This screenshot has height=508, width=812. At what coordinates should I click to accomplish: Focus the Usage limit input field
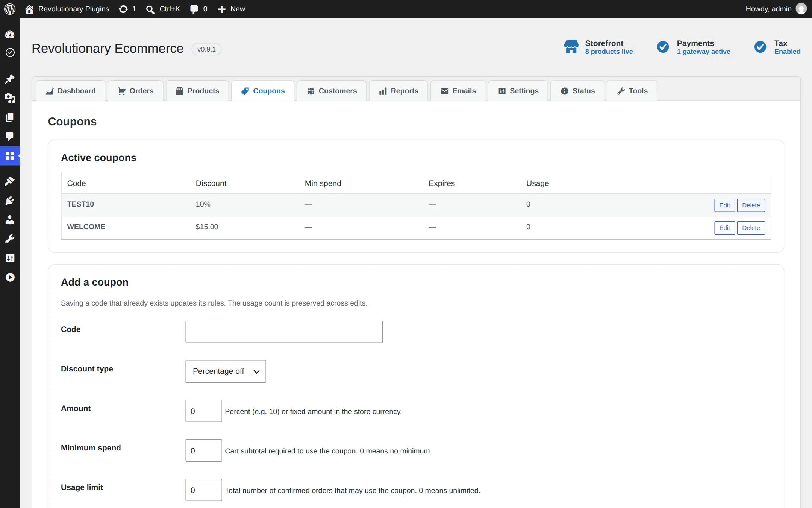pos(203,490)
